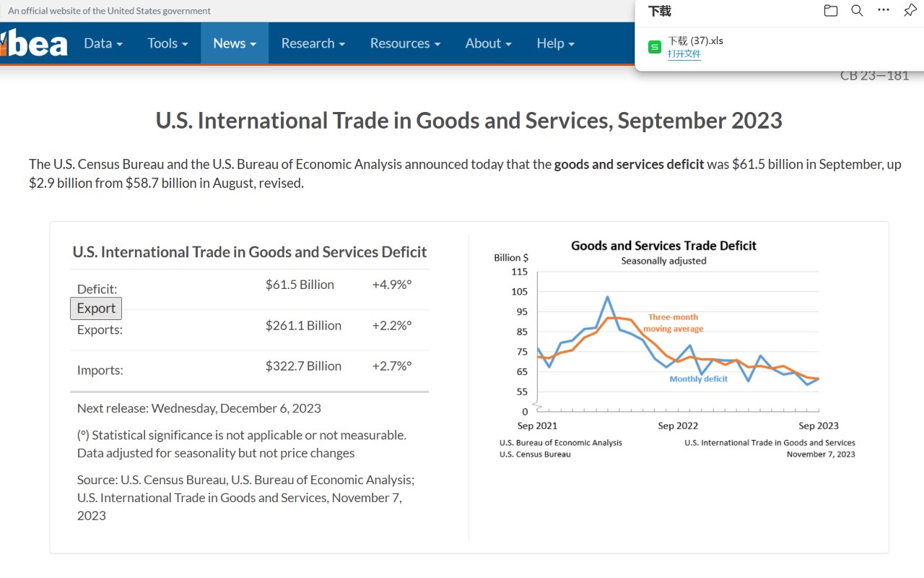Screen dimensions: 924x578
Task: Click the Monthly deficit chart label
Action: 698,379
